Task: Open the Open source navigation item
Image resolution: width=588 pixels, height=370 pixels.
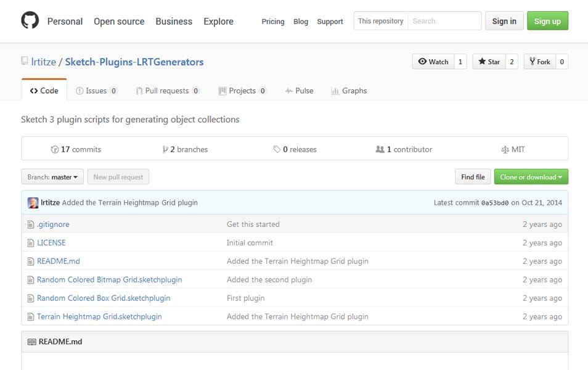Action: (119, 22)
